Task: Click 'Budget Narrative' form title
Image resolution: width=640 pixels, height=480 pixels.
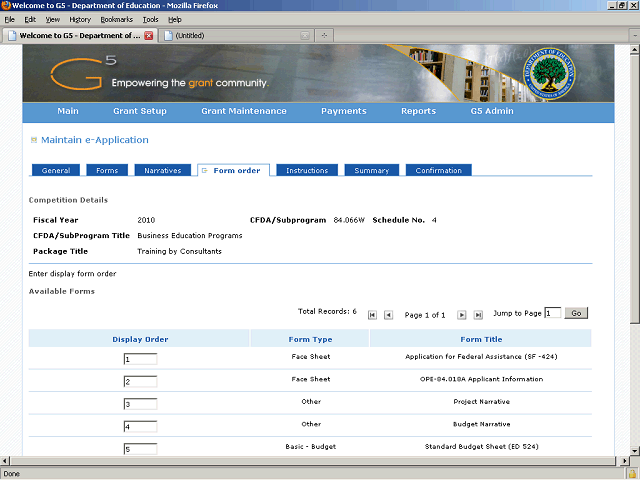Action: [481, 424]
